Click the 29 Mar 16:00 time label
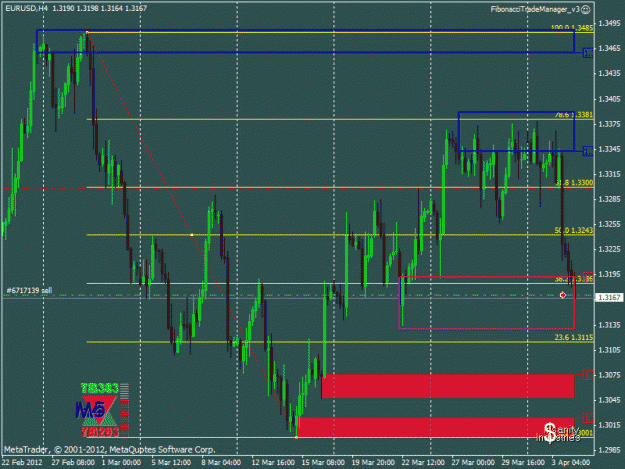625x469 pixels. coord(523,463)
